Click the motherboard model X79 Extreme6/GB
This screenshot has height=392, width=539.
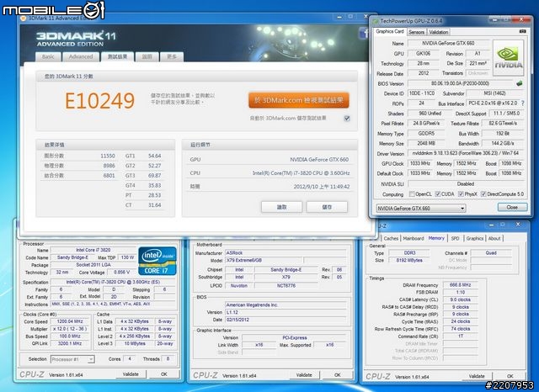264,260
